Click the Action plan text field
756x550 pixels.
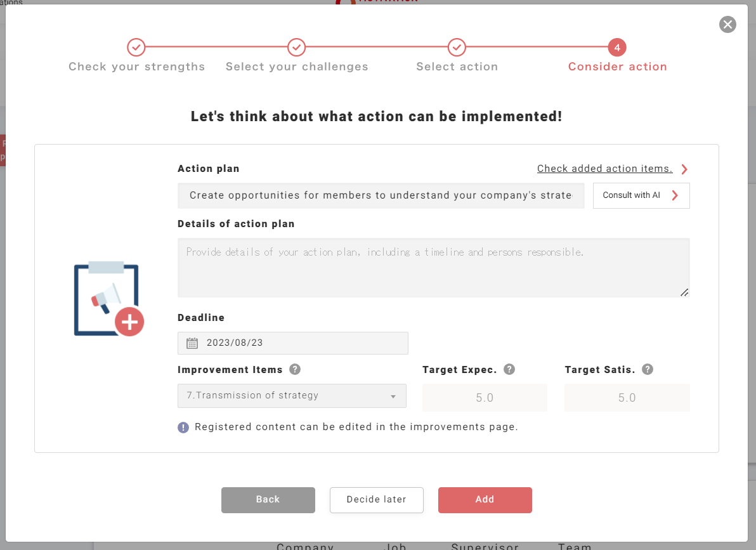[x=381, y=195]
